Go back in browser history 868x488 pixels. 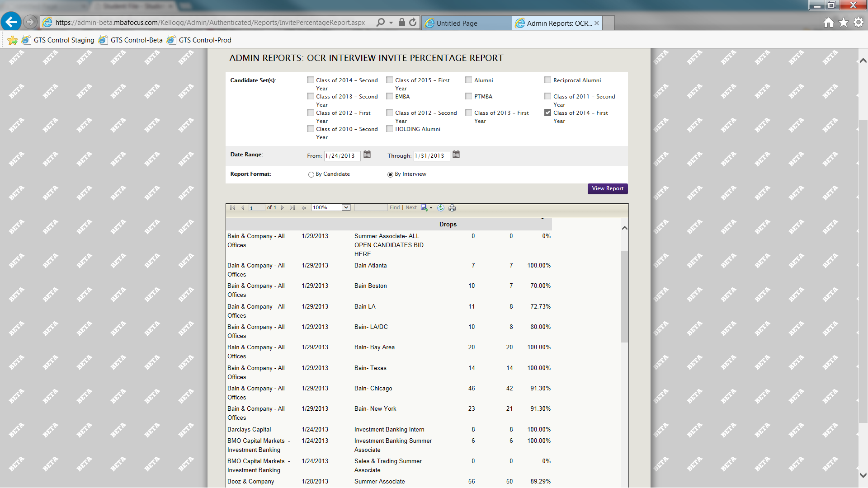(x=11, y=22)
